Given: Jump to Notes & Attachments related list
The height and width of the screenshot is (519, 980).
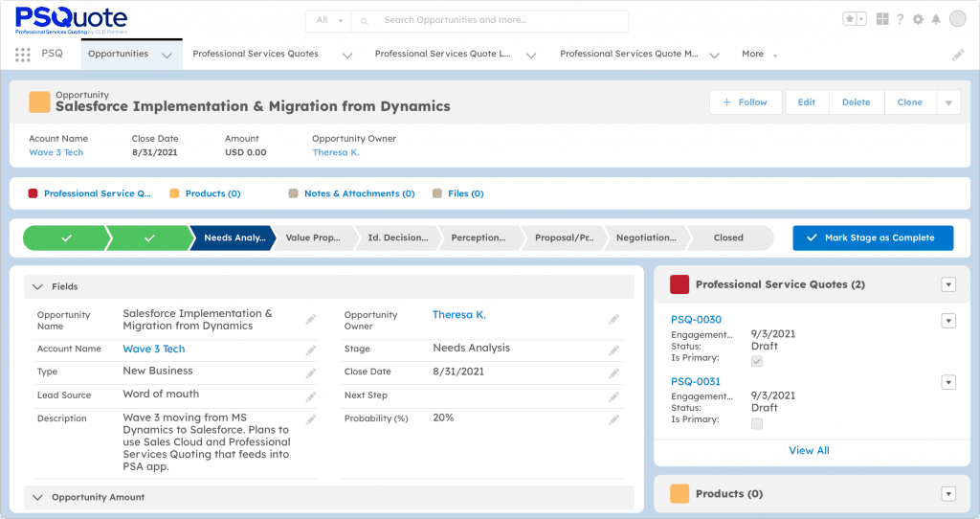Looking at the screenshot, I should [360, 193].
